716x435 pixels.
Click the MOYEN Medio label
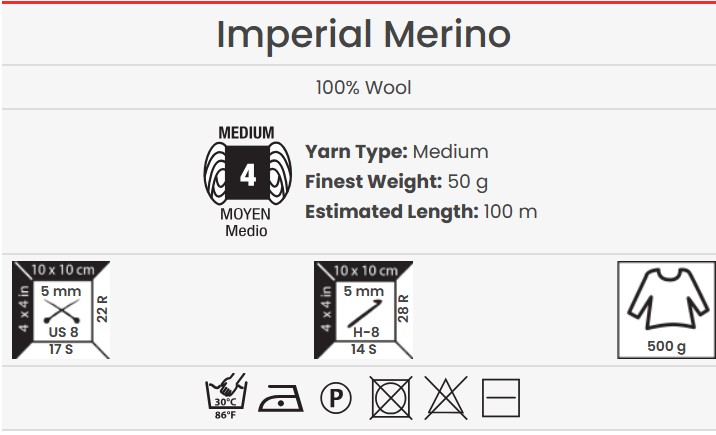[245, 224]
